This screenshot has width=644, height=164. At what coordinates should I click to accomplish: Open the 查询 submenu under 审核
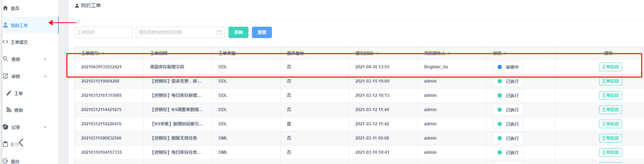pos(30,110)
